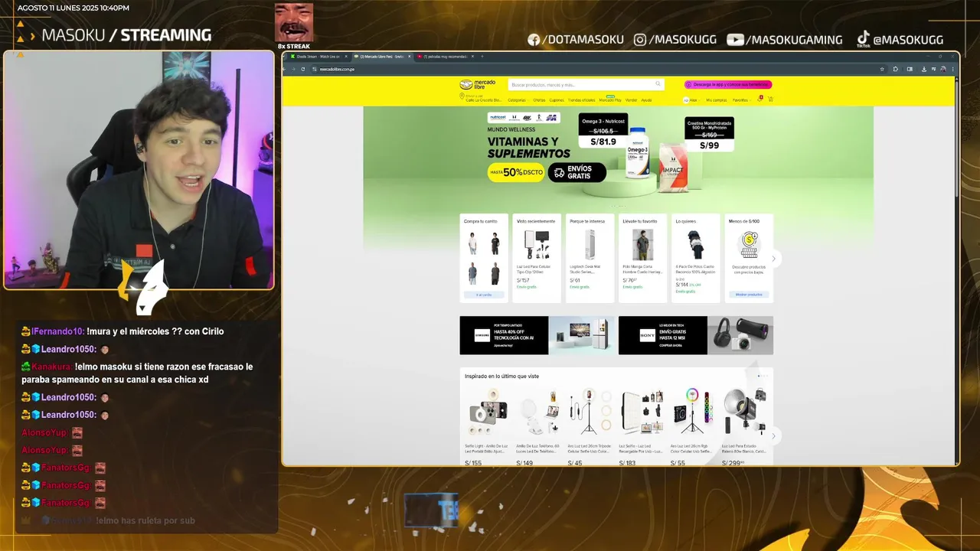Open the notifications bell icon
Screen dimensions: 980x551
click(759, 99)
